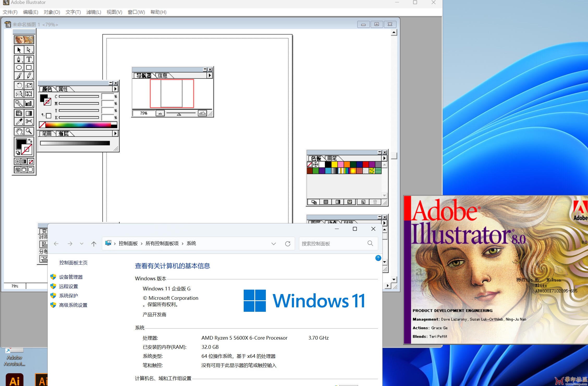Click the swap fill and stroke arrow

click(x=30, y=140)
